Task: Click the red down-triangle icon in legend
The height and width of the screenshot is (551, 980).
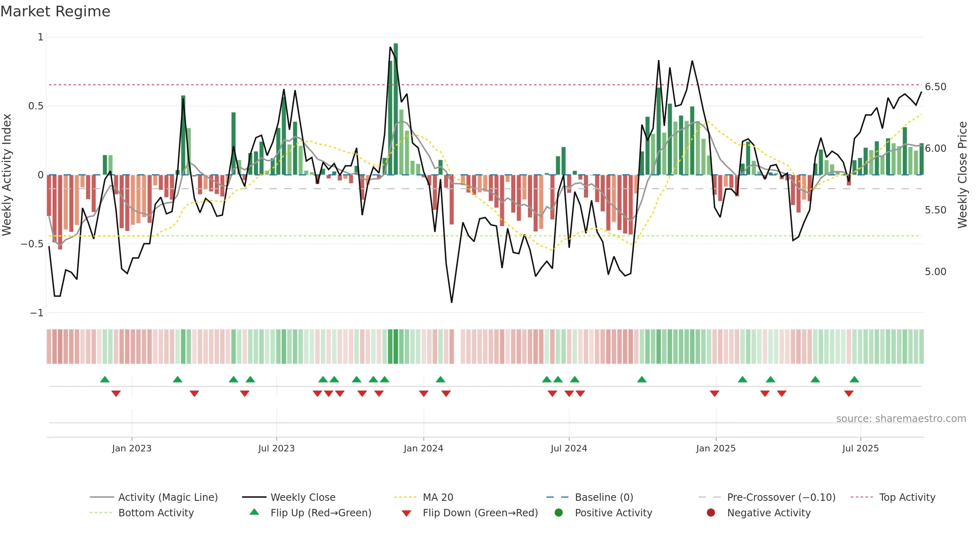Action: coord(406,513)
